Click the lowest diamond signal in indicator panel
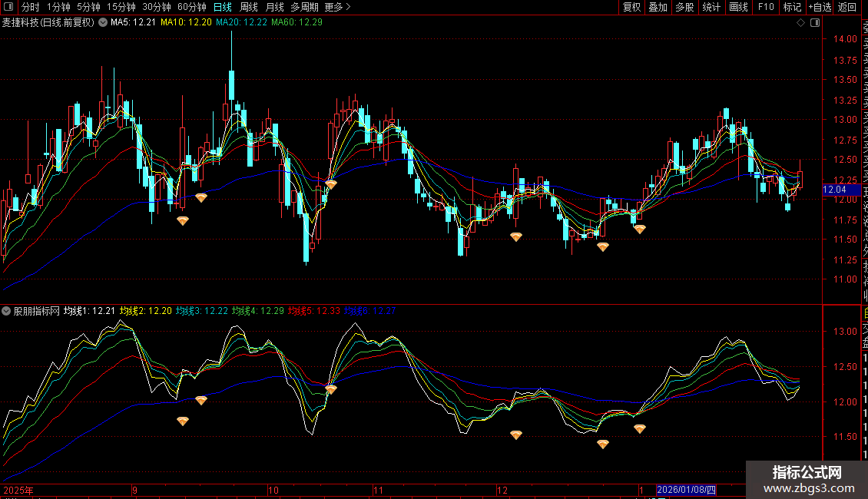 click(603, 444)
